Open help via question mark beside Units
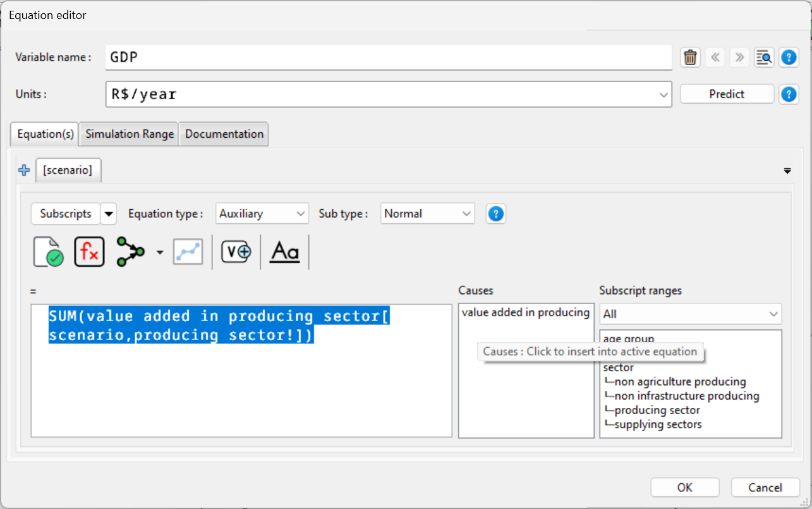Viewport: 812px width, 509px height. pyautogui.click(x=789, y=94)
